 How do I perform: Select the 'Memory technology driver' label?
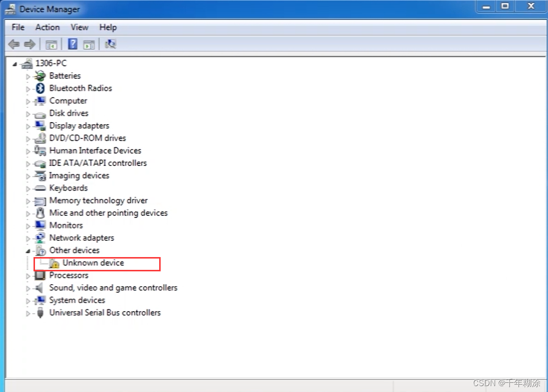(x=98, y=200)
